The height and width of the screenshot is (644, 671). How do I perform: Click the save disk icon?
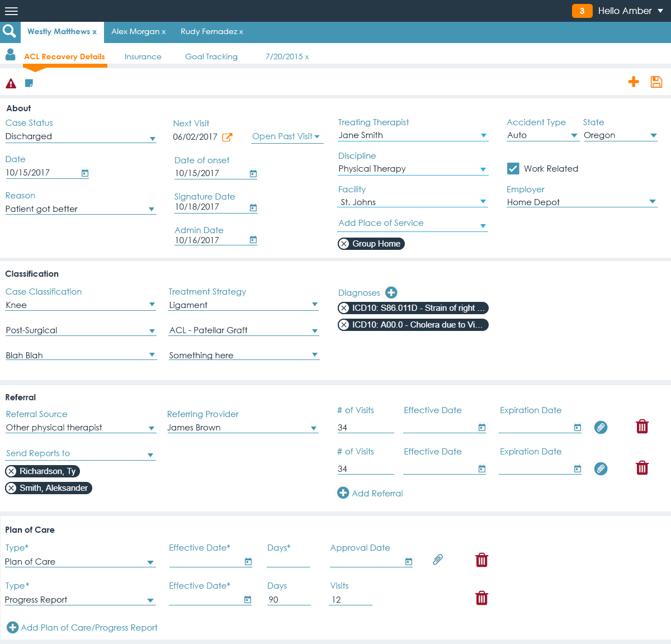pos(656,82)
